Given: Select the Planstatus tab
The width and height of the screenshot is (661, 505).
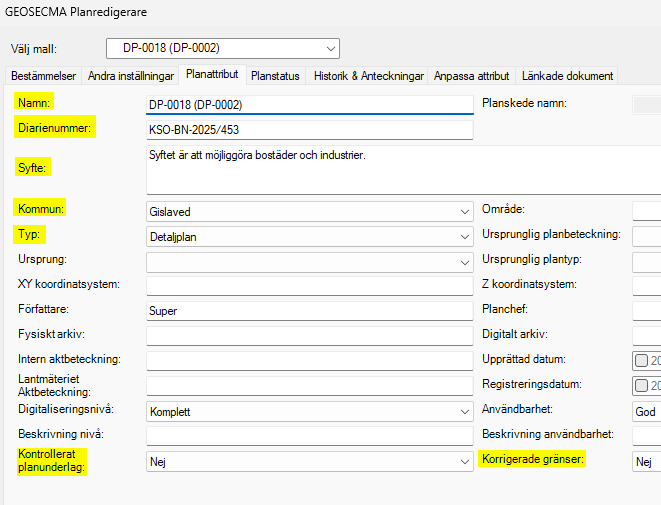Looking at the screenshot, I should click(275, 76).
